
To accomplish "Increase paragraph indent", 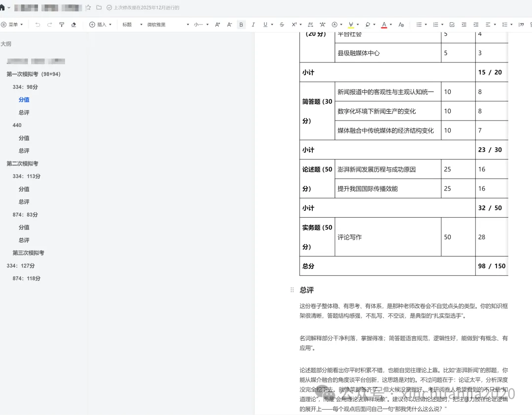I will click(x=476, y=25).
